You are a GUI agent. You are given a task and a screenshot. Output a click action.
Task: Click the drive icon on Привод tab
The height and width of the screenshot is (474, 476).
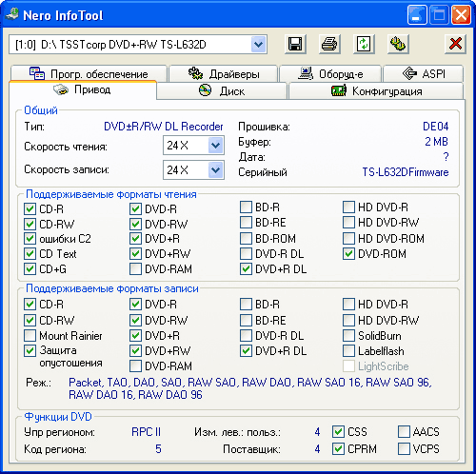(61, 89)
